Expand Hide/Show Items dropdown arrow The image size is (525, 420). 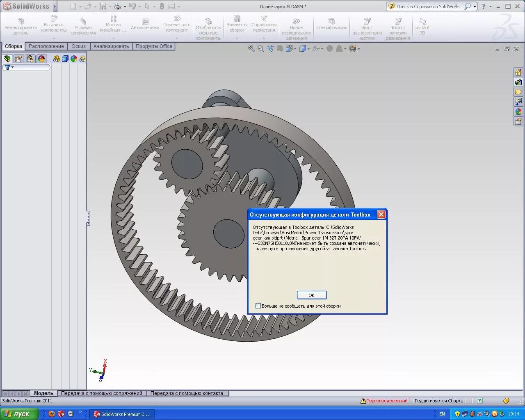(x=322, y=49)
